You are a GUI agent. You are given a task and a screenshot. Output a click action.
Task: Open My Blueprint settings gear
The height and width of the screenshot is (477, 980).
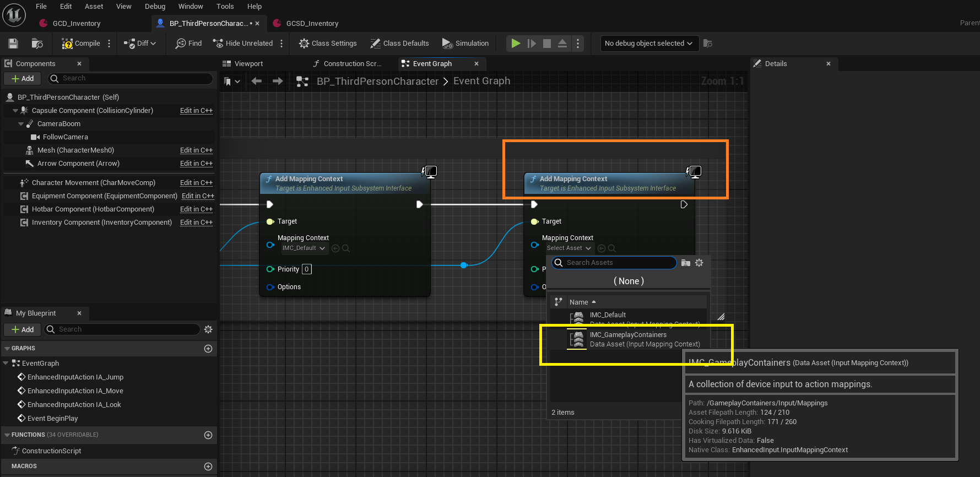point(208,329)
